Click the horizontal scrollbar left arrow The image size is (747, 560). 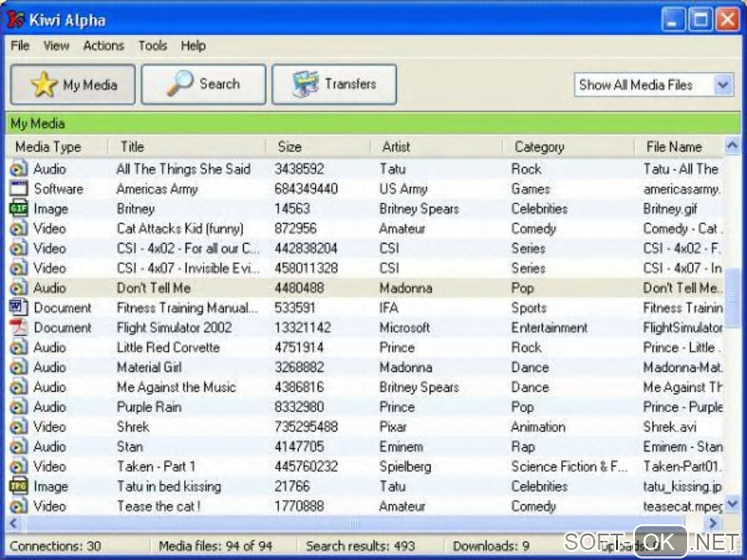coord(13,523)
